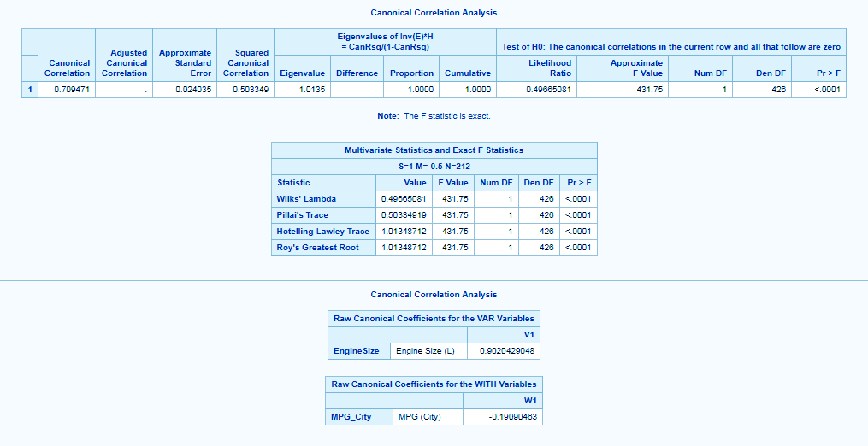
Task: Click the MPG_City variable name
Action: [x=351, y=417]
